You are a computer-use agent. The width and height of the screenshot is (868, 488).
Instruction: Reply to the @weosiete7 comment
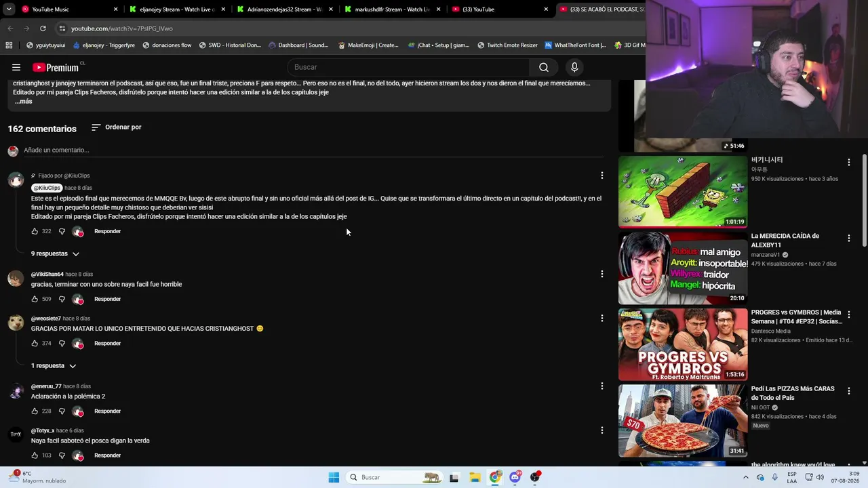coord(108,343)
